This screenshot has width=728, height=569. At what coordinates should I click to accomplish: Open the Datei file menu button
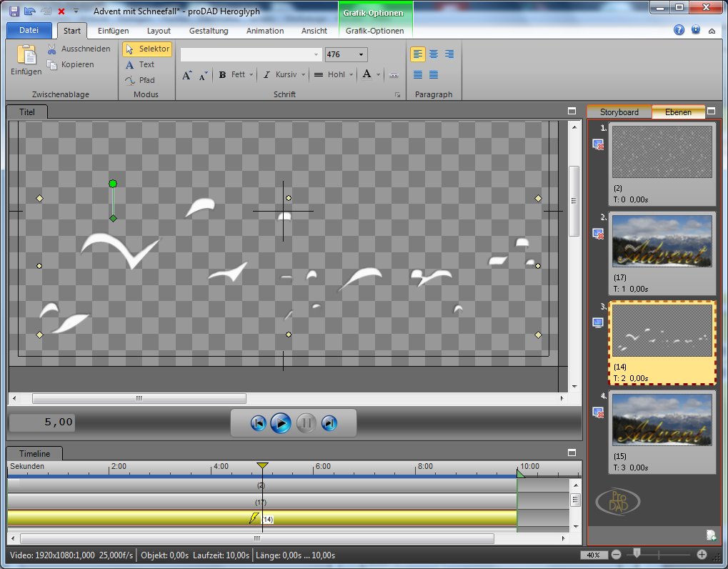click(x=29, y=31)
